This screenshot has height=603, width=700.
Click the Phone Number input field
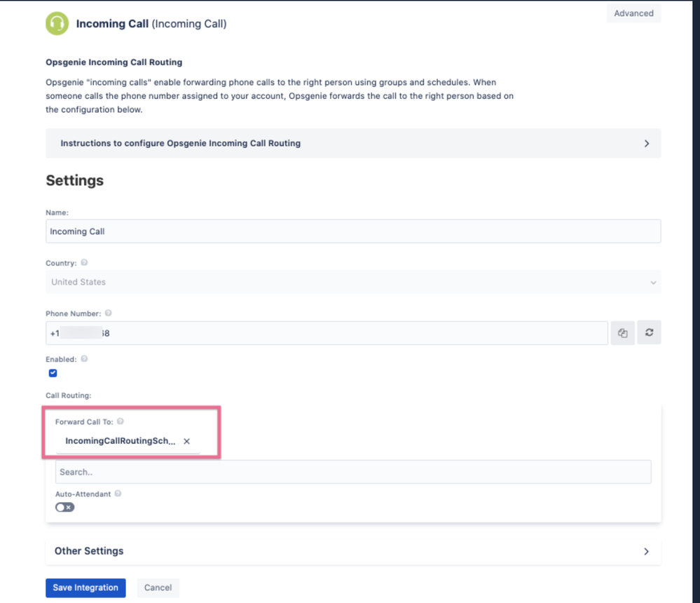(x=327, y=333)
